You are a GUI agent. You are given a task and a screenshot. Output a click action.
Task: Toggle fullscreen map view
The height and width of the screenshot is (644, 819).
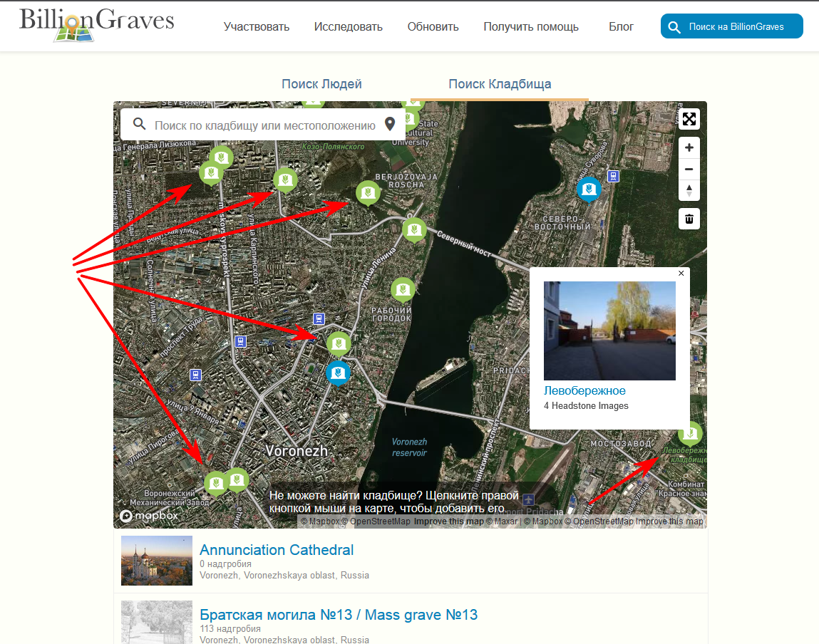coord(689,119)
